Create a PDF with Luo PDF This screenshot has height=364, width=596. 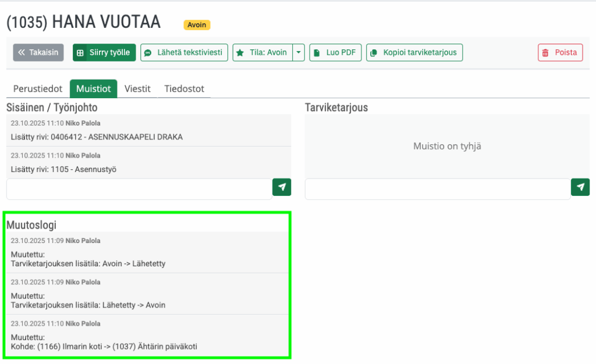click(335, 52)
